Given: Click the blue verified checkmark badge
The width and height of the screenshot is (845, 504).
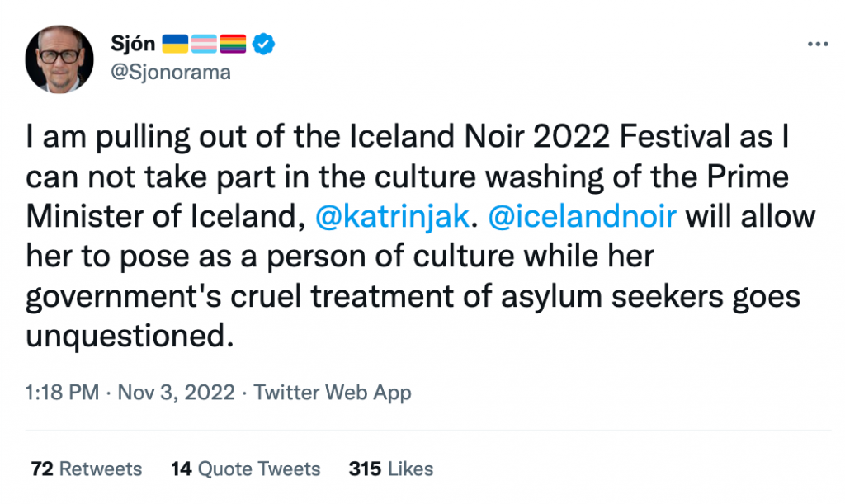Looking at the screenshot, I should [x=263, y=45].
